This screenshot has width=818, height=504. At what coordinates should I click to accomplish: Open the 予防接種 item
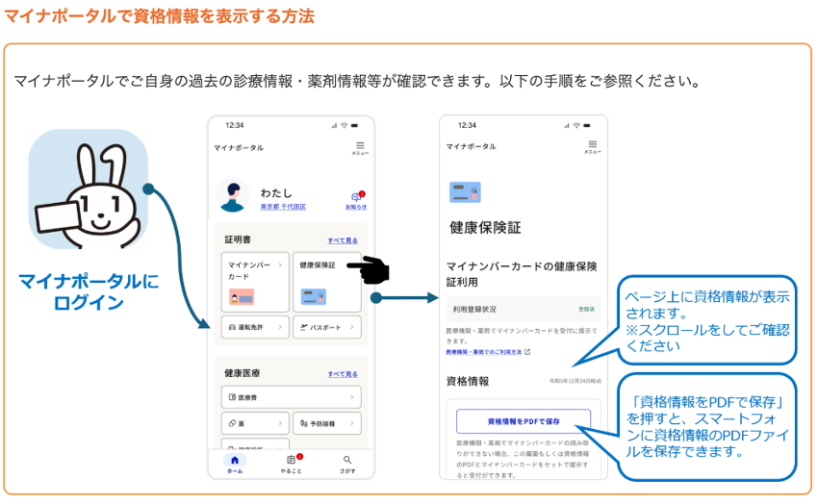point(327,423)
